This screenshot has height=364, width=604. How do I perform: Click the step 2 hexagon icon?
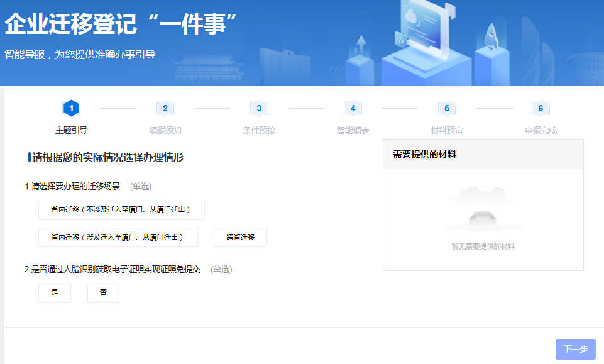click(x=165, y=108)
